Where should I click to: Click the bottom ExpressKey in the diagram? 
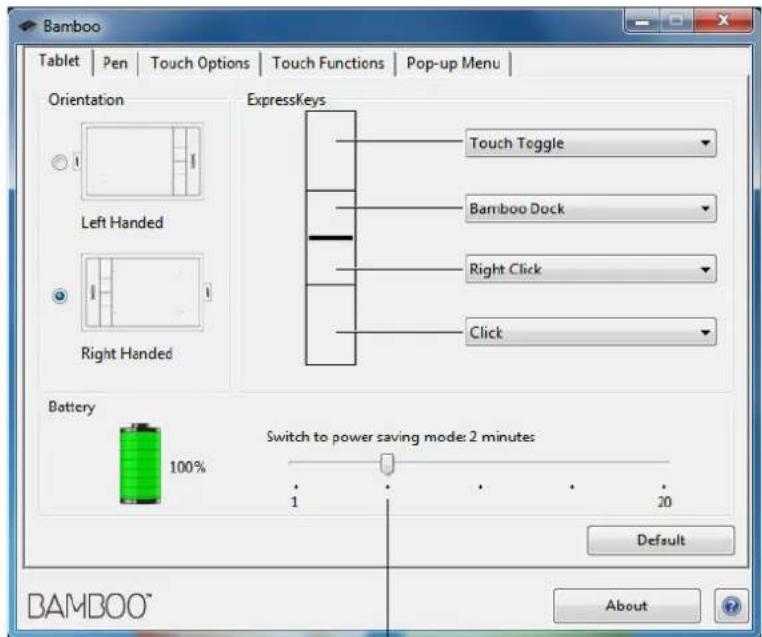[330, 325]
